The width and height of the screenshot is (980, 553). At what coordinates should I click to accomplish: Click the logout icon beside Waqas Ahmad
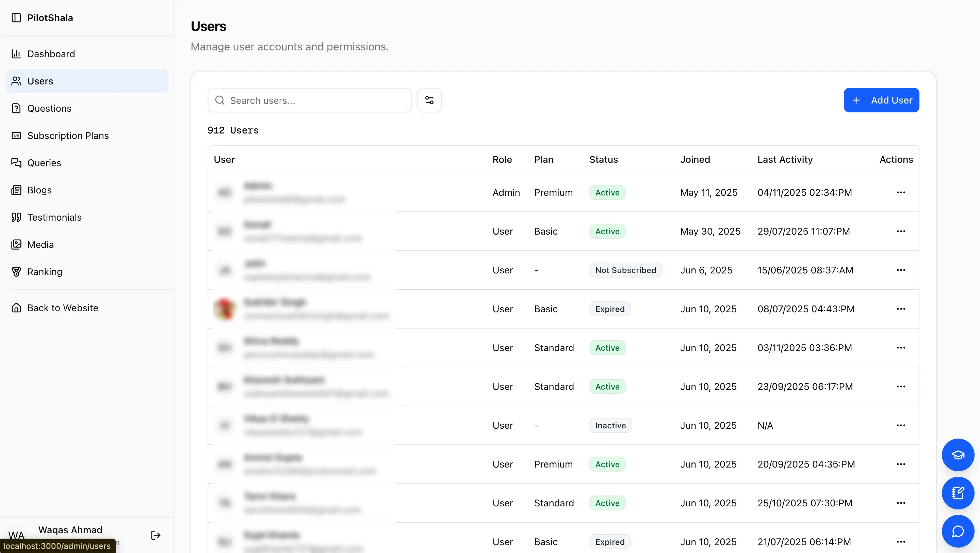click(155, 535)
